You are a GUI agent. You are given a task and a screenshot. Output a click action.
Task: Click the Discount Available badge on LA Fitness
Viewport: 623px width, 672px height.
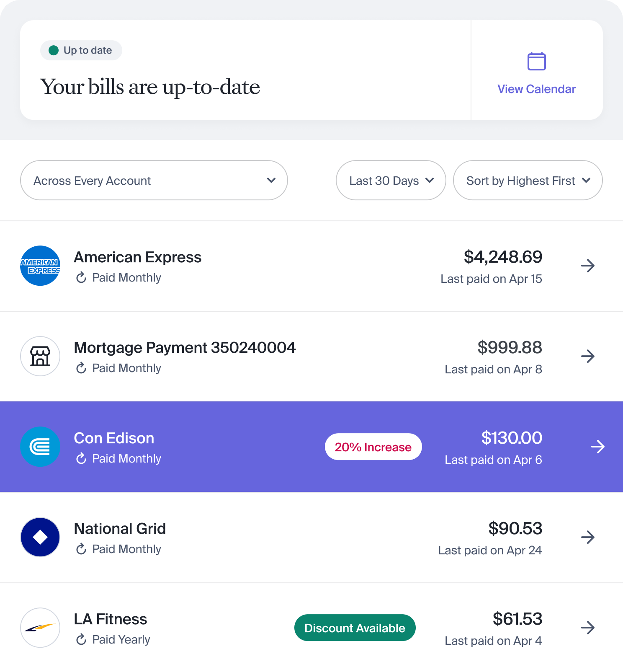click(355, 628)
